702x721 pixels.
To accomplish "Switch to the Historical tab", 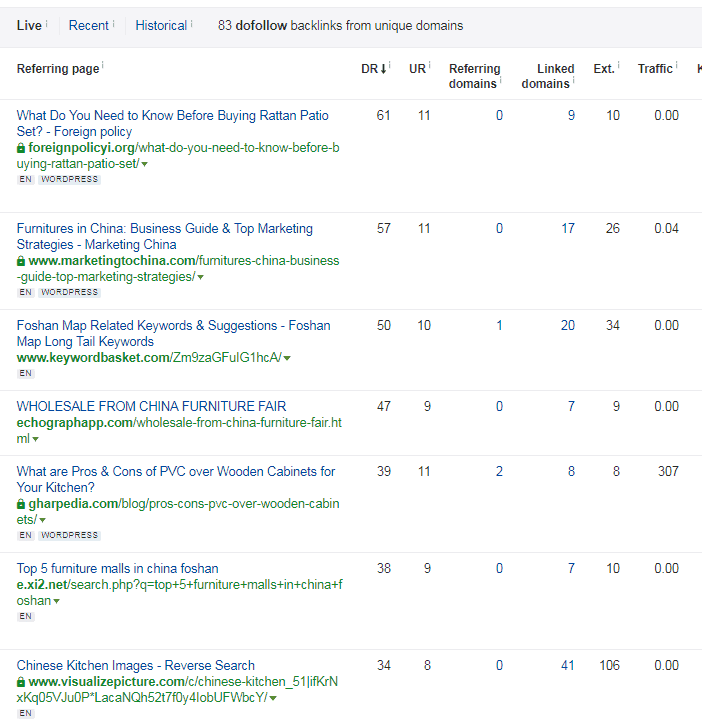I will [161, 26].
